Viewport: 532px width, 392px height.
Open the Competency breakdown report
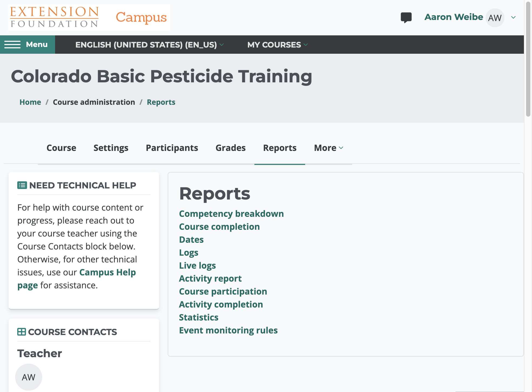[x=231, y=214]
